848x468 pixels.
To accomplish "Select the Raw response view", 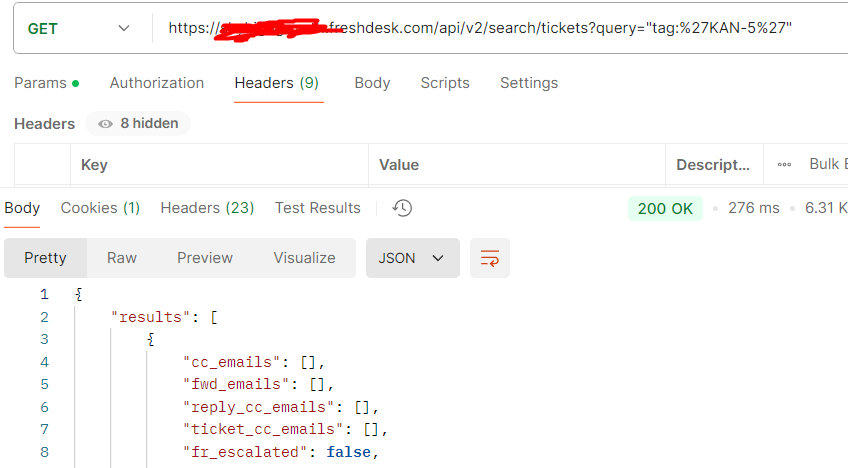I will [122, 258].
